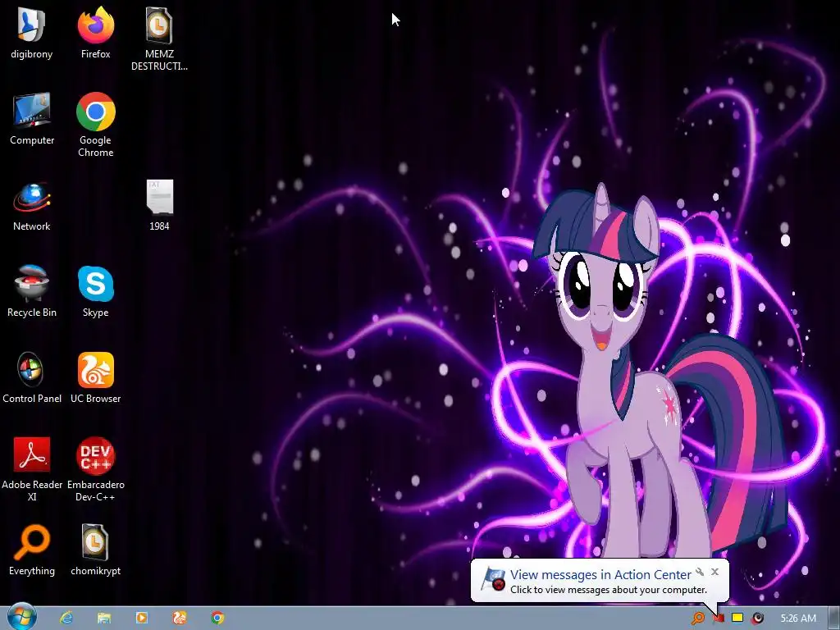
Task: Launch Skype from the desktop
Action: 95,291
